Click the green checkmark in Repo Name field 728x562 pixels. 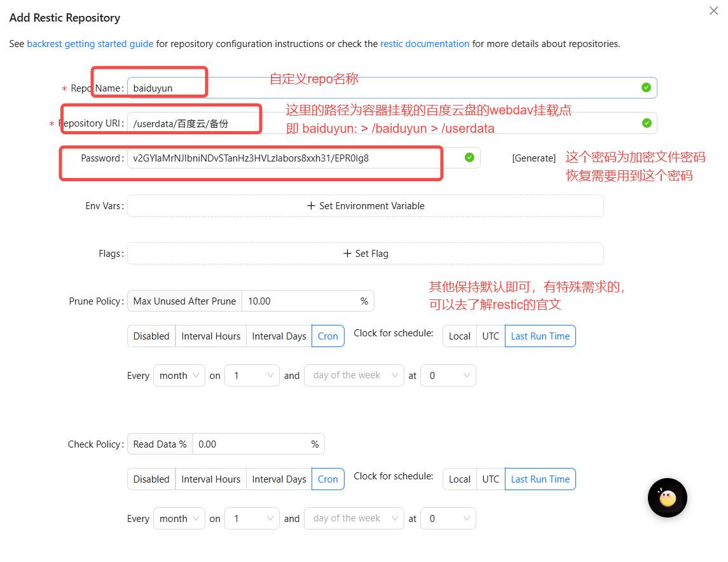pyautogui.click(x=646, y=88)
